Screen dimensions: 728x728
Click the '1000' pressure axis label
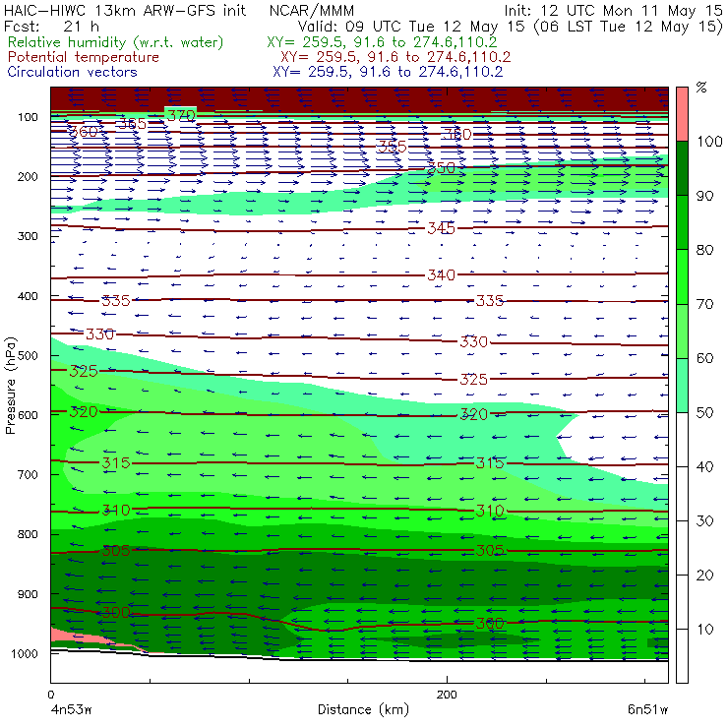pos(25,653)
